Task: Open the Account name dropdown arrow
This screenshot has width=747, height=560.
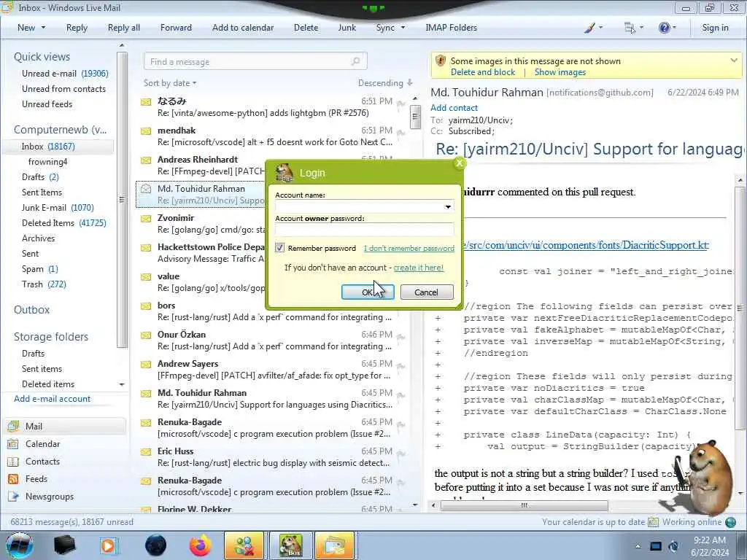Action: [448, 206]
